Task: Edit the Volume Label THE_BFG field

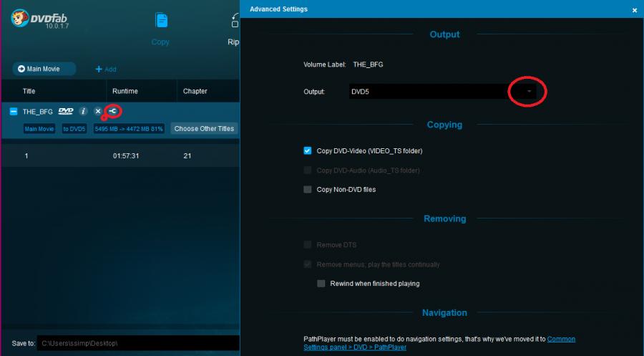Action: [x=368, y=64]
